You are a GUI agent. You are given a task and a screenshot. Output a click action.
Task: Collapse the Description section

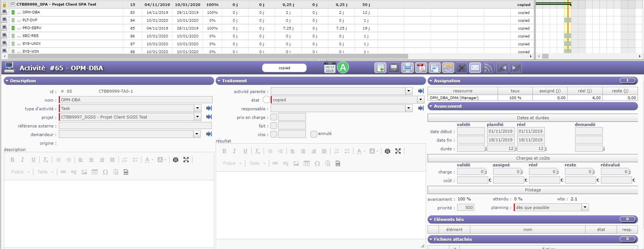(7, 81)
